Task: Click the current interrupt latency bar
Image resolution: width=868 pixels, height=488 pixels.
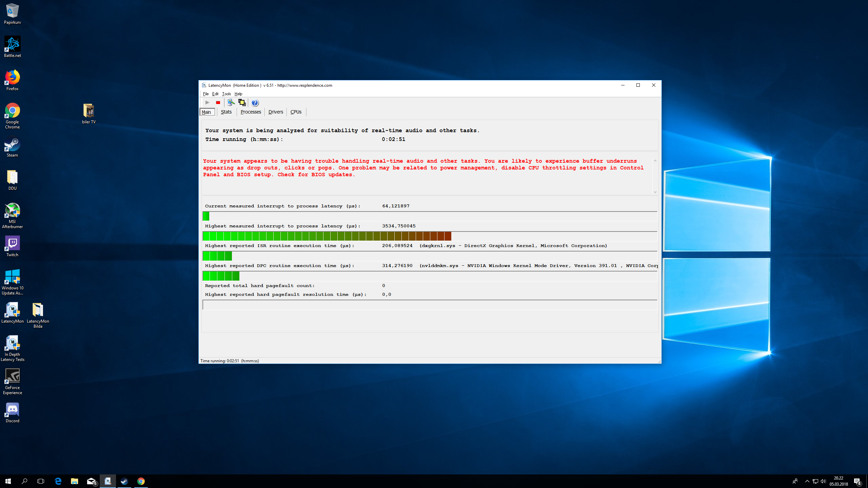Action: click(x=430, y=216)
